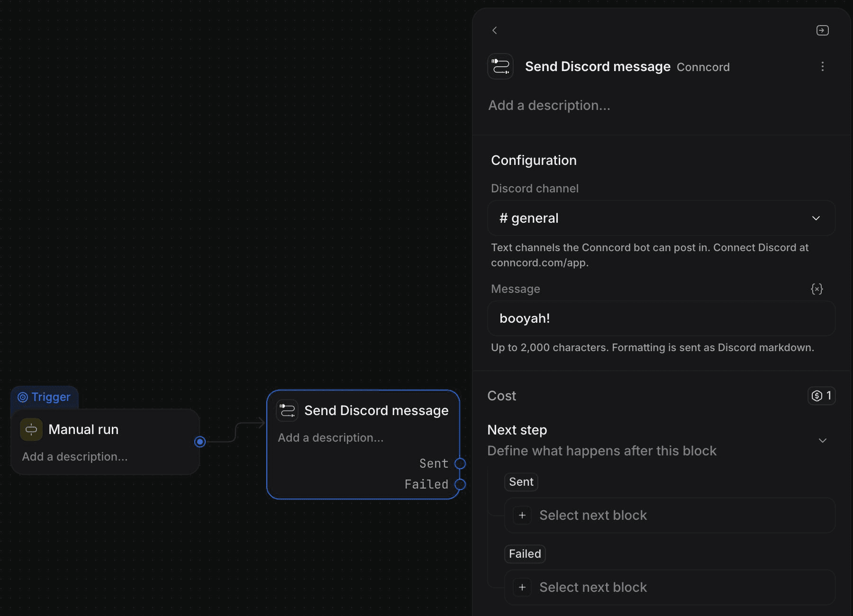
Task: Click the panel Add a description field
Action: click(x=549, y=105)
